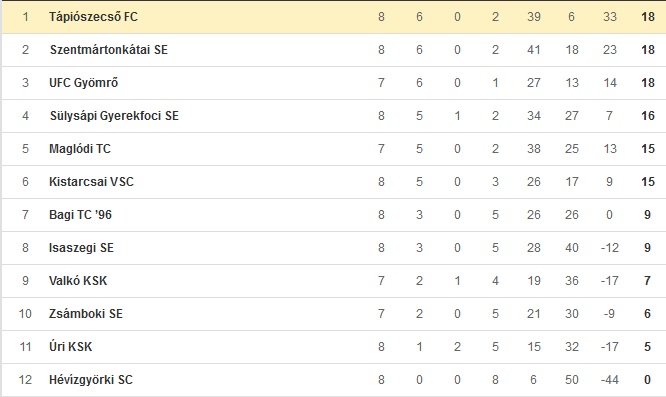Open the Isaszegi SE team link
Viewport: 666px width, 397px height.
[81, 248]
